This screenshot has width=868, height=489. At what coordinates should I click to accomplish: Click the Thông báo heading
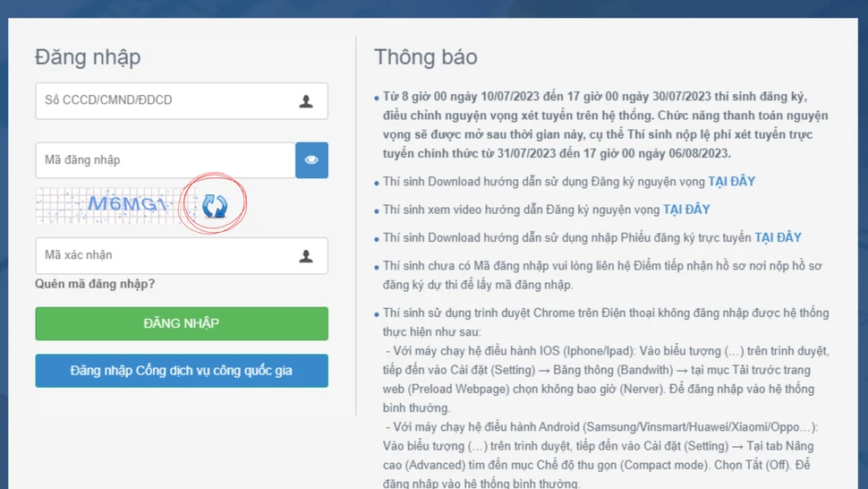click(x=425, y=57)
